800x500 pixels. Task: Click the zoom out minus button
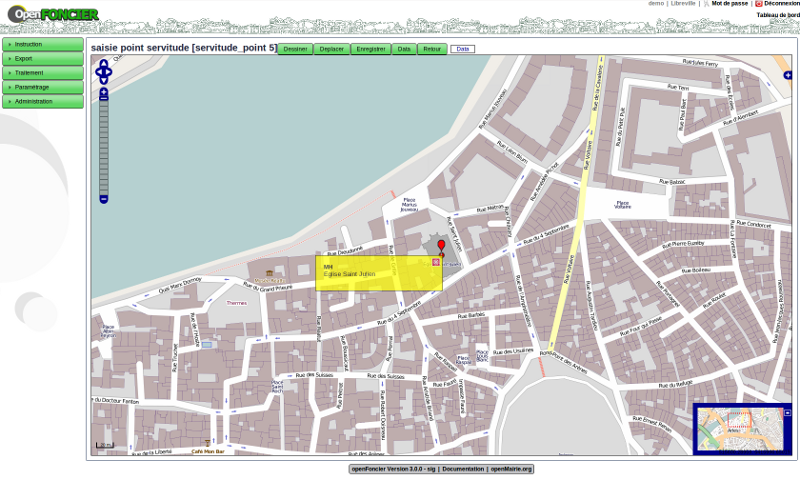[x=103, y=199]
